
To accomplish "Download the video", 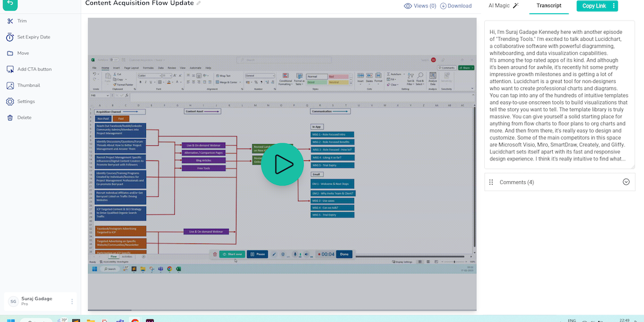I will click(456, 6).
